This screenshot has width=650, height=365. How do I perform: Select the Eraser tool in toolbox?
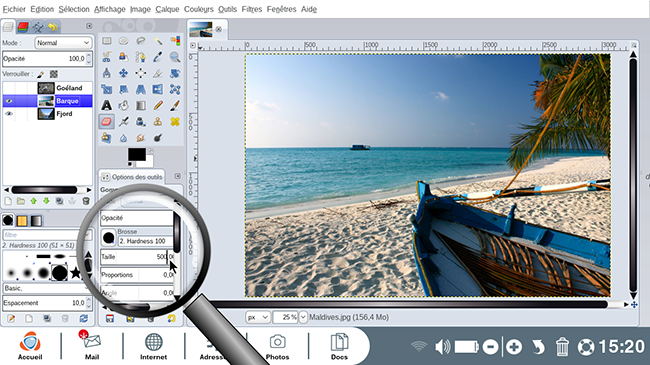107,122
